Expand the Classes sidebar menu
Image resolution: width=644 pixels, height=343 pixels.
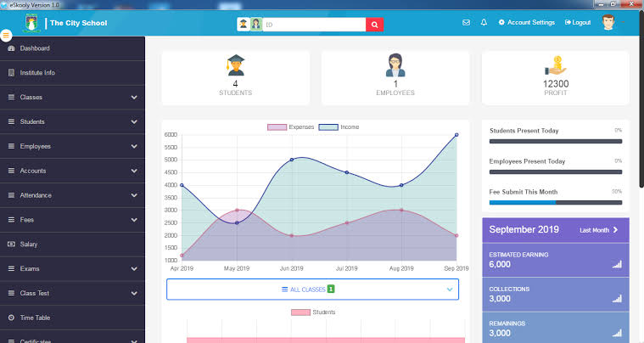click(x=72, y=98)
